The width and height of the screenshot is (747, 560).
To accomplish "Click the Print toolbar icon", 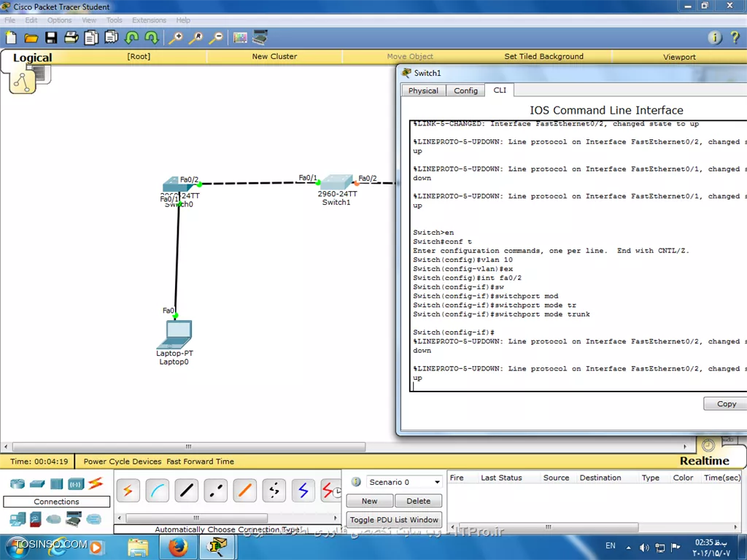I will (x=71, y=37).
